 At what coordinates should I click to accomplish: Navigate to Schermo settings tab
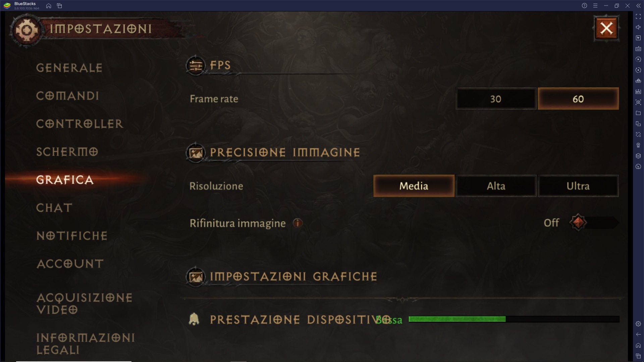[x=67, y=152]
